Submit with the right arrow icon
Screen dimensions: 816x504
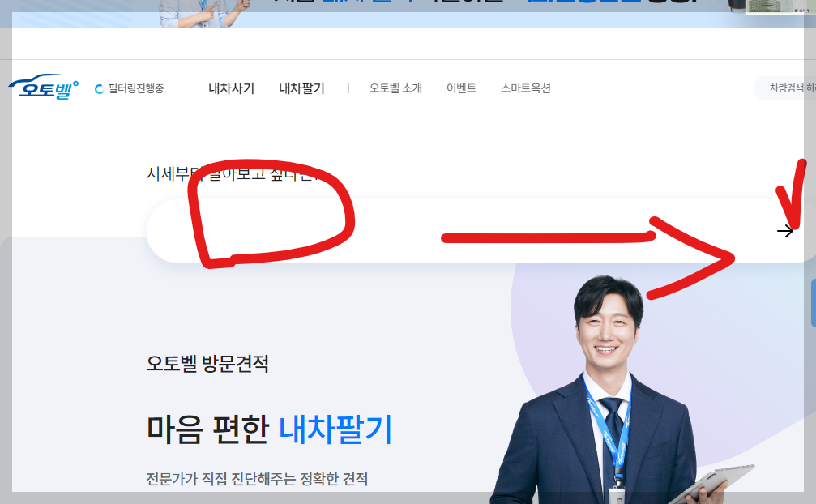pyautogui.click(x=784, y=231)
